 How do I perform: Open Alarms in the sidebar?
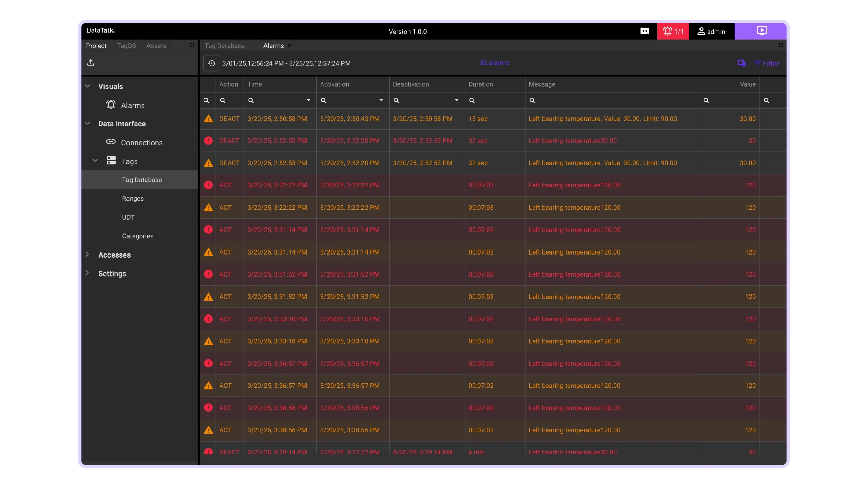pos(133,105)
